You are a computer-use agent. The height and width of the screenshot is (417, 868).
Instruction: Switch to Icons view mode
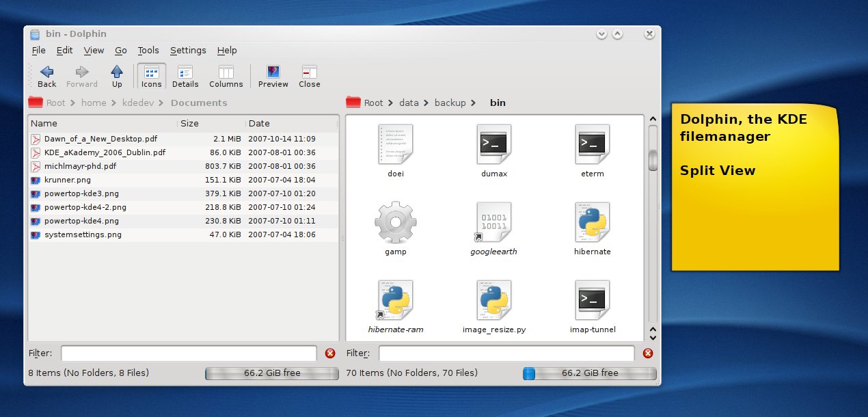click(x=151, y=77)
